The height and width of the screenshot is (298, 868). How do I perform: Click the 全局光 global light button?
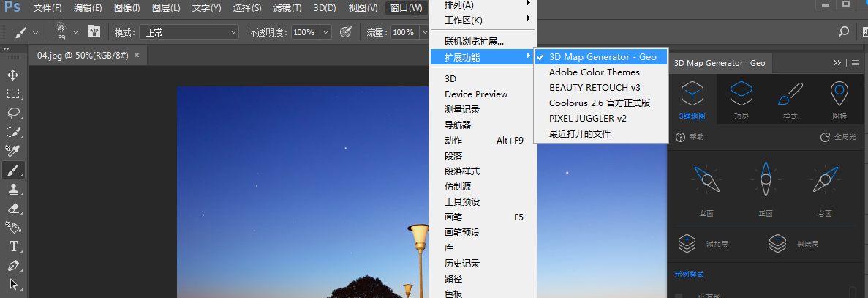pos(837,137)
